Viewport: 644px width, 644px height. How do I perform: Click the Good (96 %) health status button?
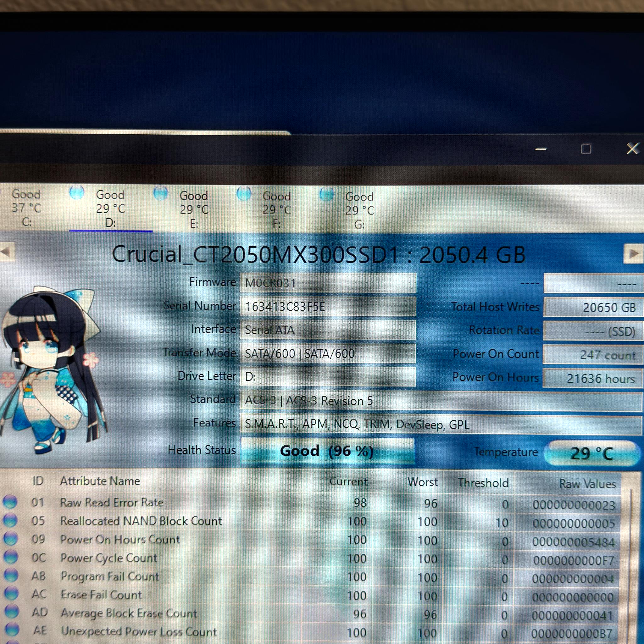coord(327,451)
